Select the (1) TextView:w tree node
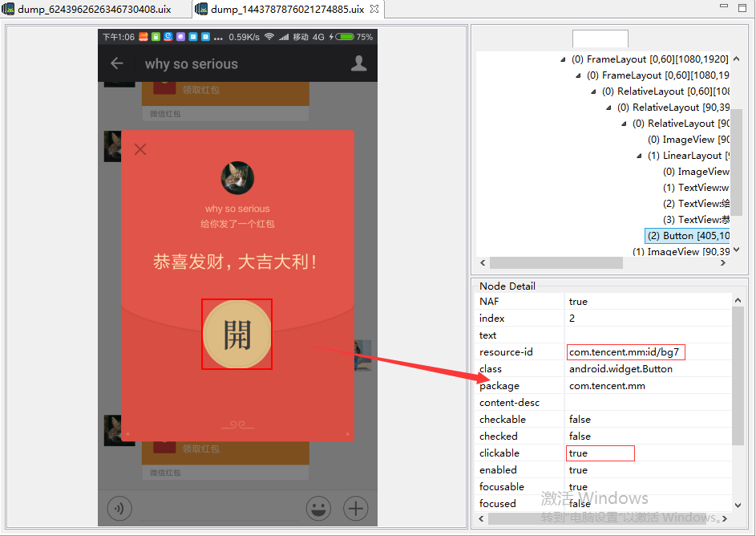 point(696,188)
